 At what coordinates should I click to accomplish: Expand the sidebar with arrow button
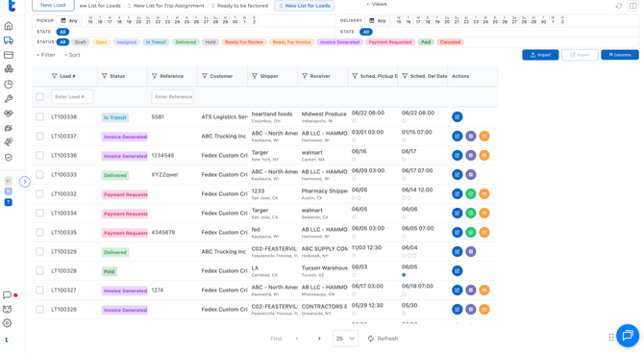pos(25,181)
